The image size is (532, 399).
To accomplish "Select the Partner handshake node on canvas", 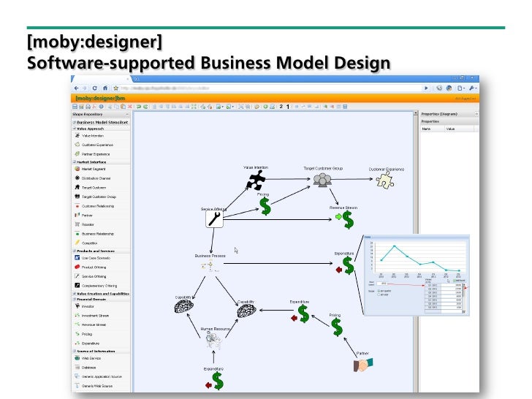I will click(x=363, y=365).
